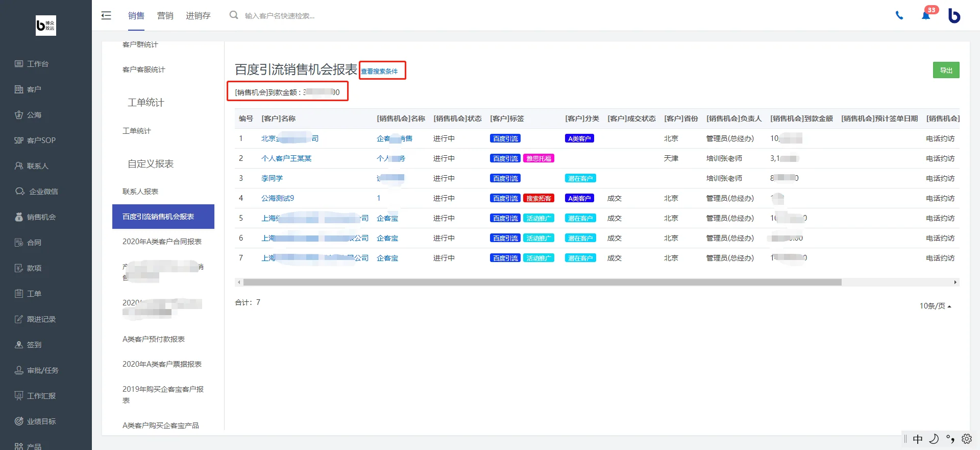The image size is (980, 450).
Task: Open 销售机会 in the left sidebar
Action: pyautogui.click(x=35, y=217)
